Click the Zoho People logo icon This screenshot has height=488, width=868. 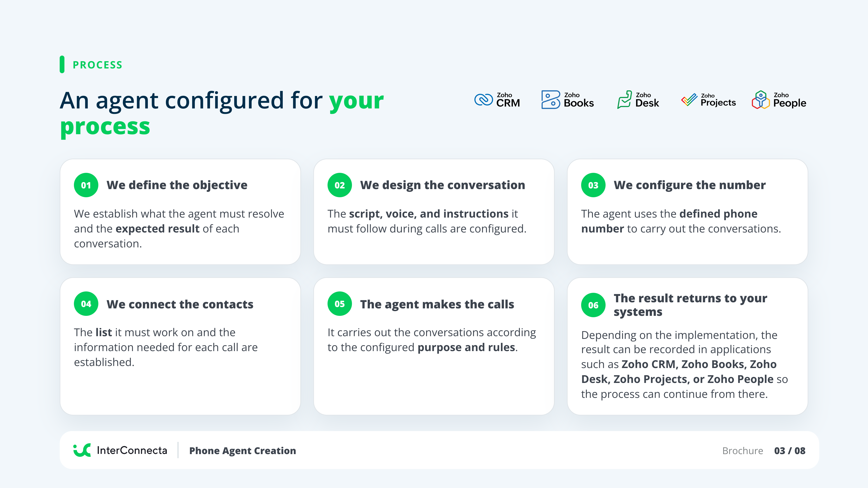[760, 100]
